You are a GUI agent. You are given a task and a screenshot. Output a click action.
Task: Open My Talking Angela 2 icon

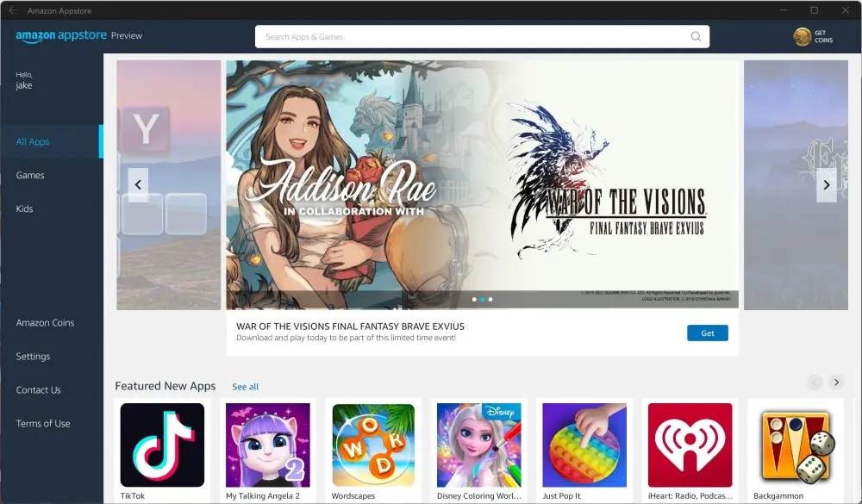point(268,445)
